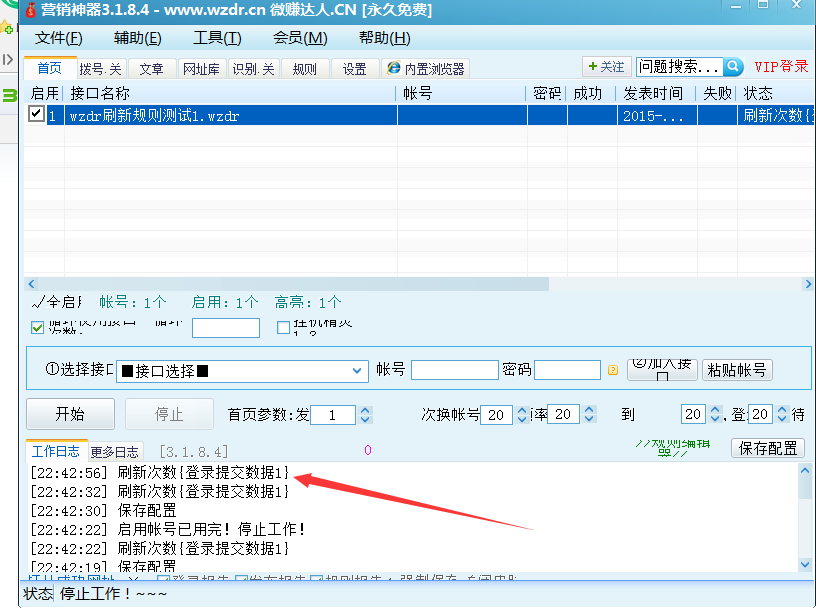
Task: Click the search magnifier icon beside 问题搜索
Action: click(734, 67)
